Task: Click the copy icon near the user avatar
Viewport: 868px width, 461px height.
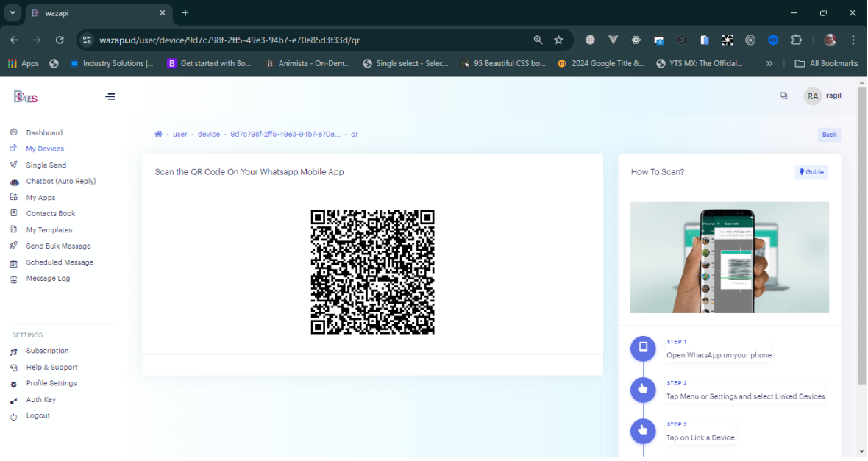Action: [x=784, y=96]
